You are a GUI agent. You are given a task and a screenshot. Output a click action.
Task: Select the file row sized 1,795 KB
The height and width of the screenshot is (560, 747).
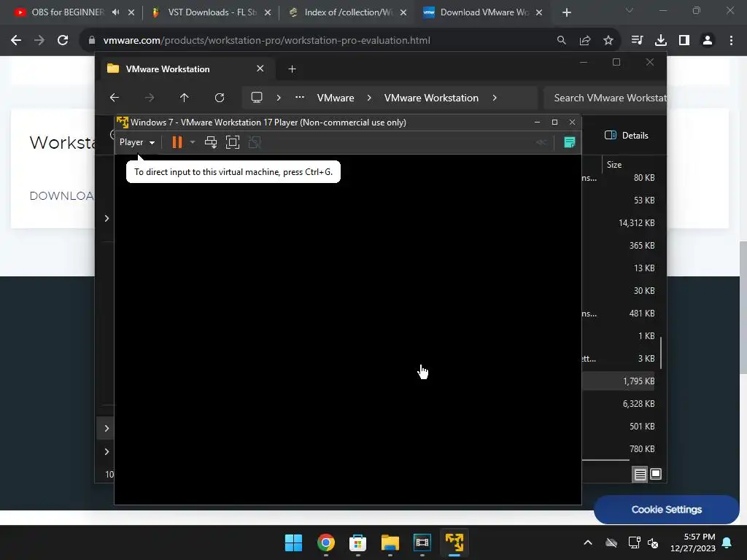619,381
